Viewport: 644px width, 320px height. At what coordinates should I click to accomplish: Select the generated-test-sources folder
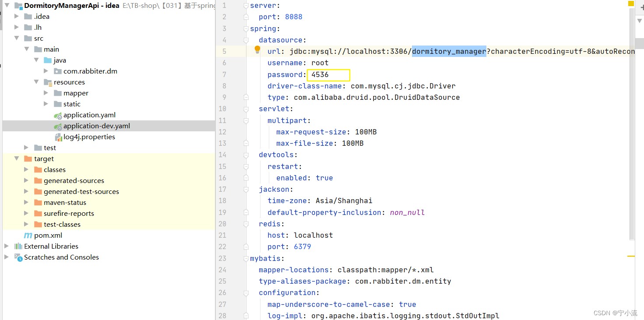tap(81, 192)
